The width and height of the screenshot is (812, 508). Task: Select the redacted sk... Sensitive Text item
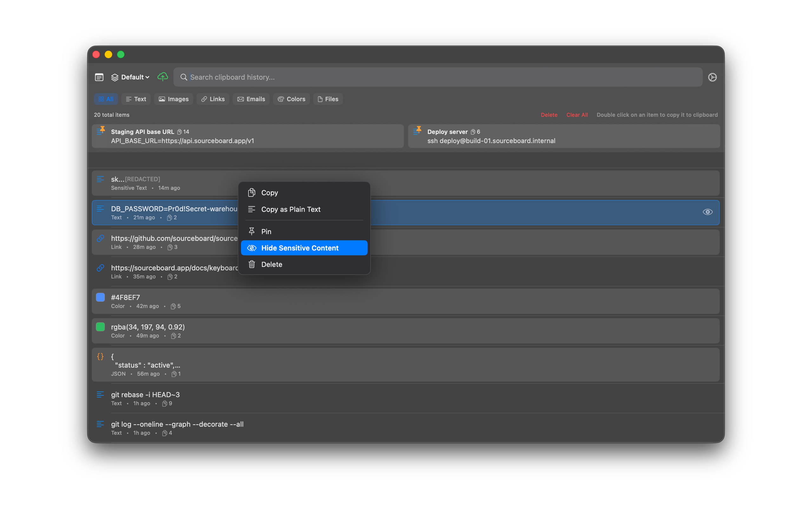point(405,183)
